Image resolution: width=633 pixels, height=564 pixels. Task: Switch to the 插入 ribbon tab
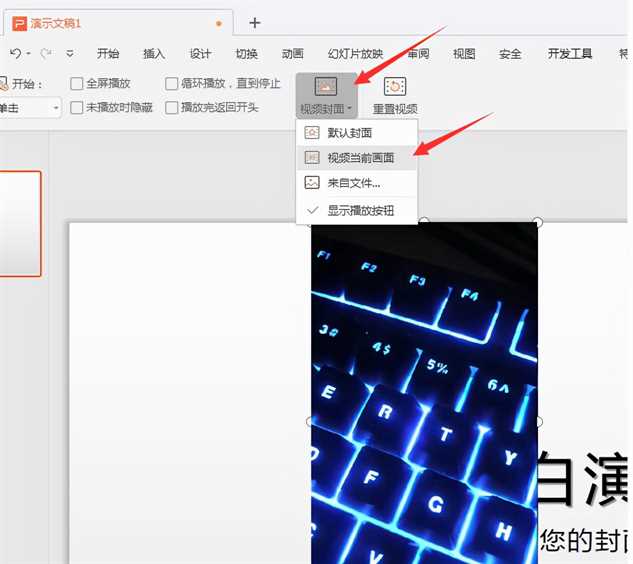[154, 54]
